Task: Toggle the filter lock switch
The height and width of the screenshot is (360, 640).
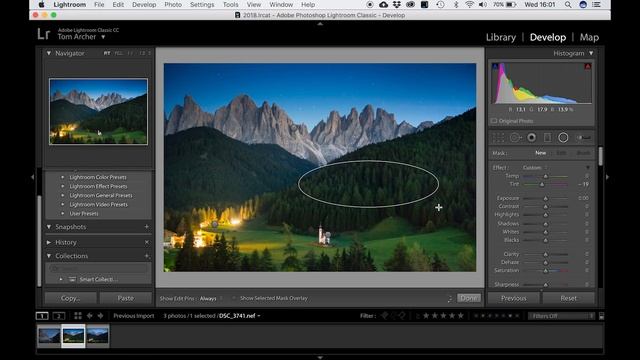Action: point(601,316)
